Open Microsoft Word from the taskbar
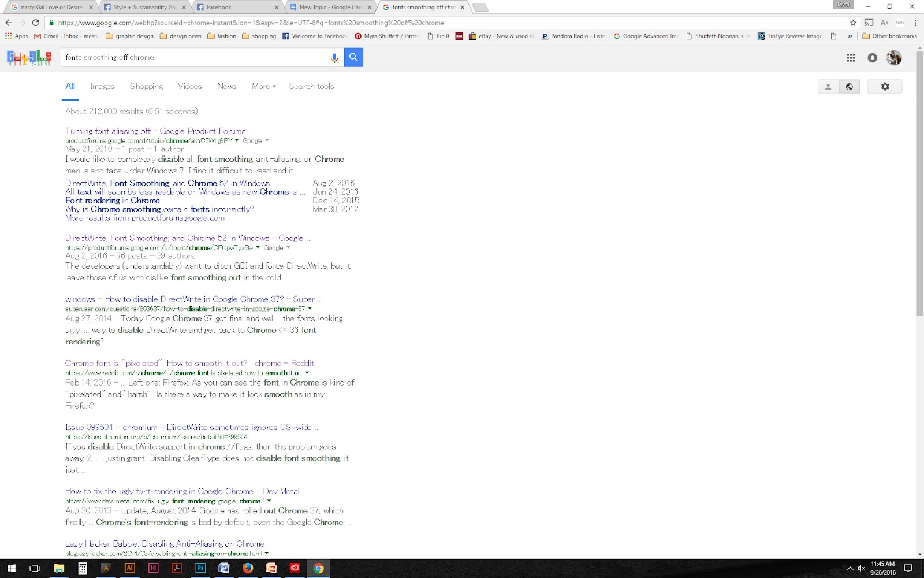Screen dimensions: 924x578 click(x=224, y=568)
